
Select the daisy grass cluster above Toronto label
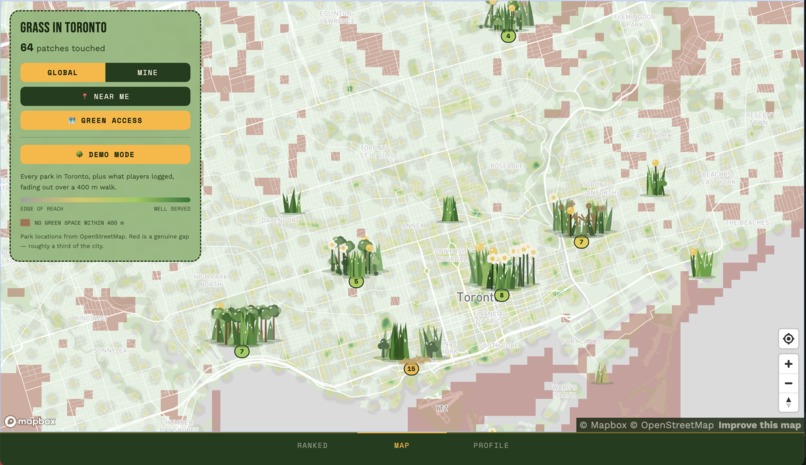[503, 267]
